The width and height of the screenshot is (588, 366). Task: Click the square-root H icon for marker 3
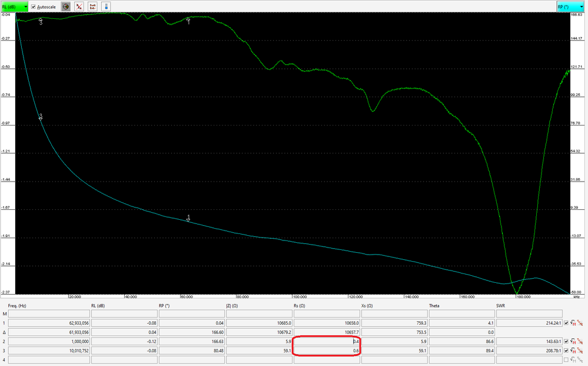click(x=573, y=350)
